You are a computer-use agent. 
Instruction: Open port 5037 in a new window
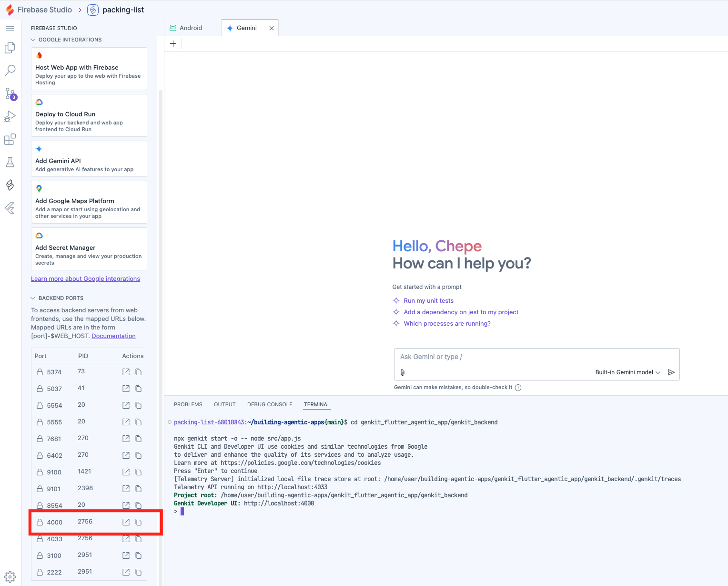point(126,389)
